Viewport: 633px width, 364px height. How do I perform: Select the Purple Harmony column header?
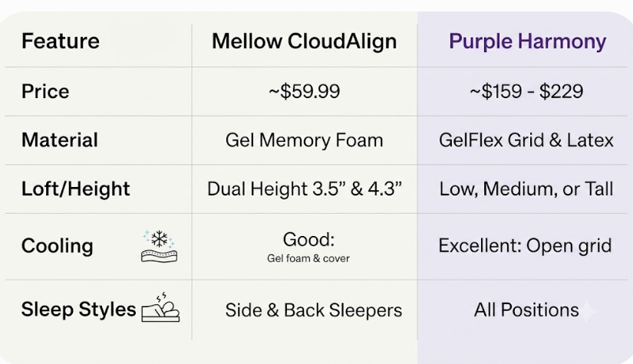[x=527, y=41]
